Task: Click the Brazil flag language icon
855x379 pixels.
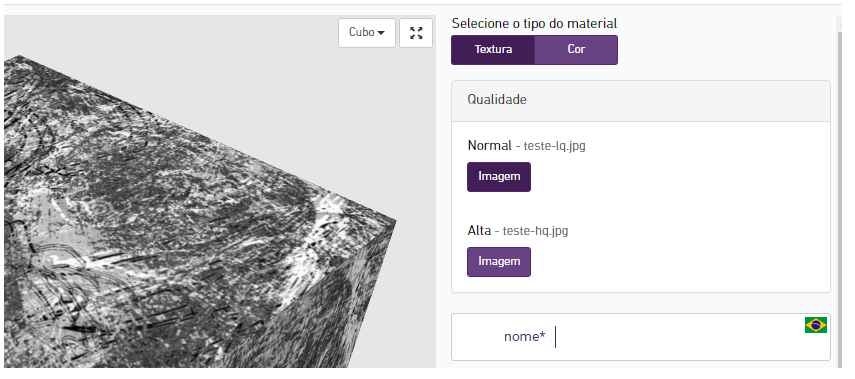Action: (816, 325)
